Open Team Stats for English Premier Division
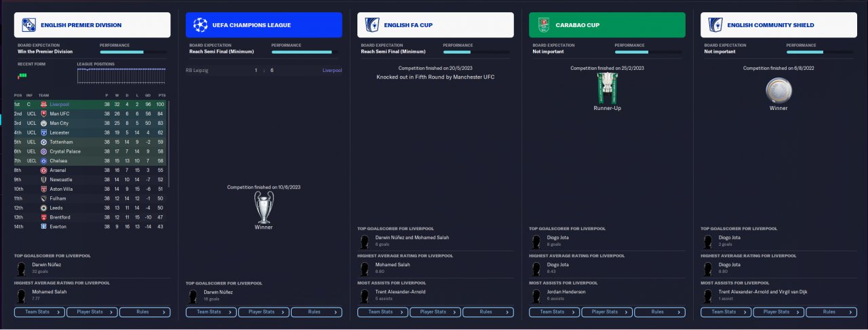 (x=40, y=312)
